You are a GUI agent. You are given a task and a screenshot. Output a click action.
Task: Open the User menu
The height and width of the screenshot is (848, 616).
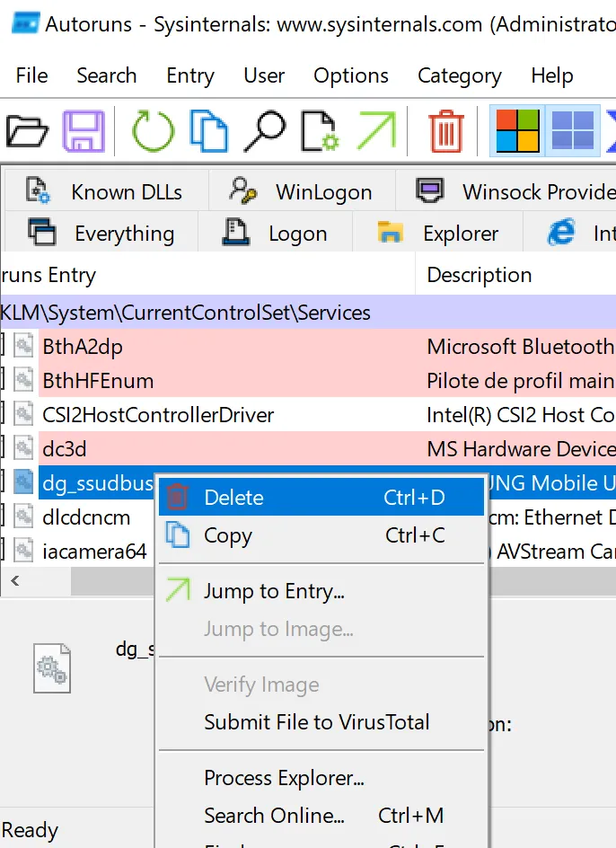pos(264,75)
